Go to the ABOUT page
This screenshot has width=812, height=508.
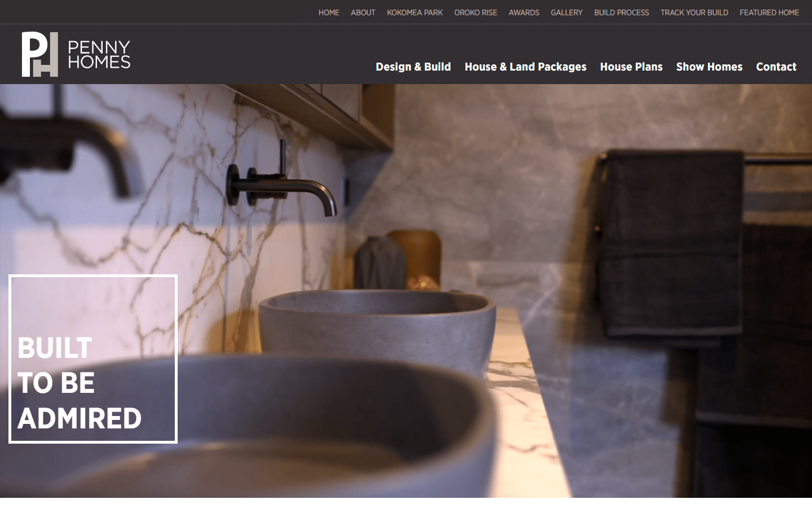[x=363, y=12]
